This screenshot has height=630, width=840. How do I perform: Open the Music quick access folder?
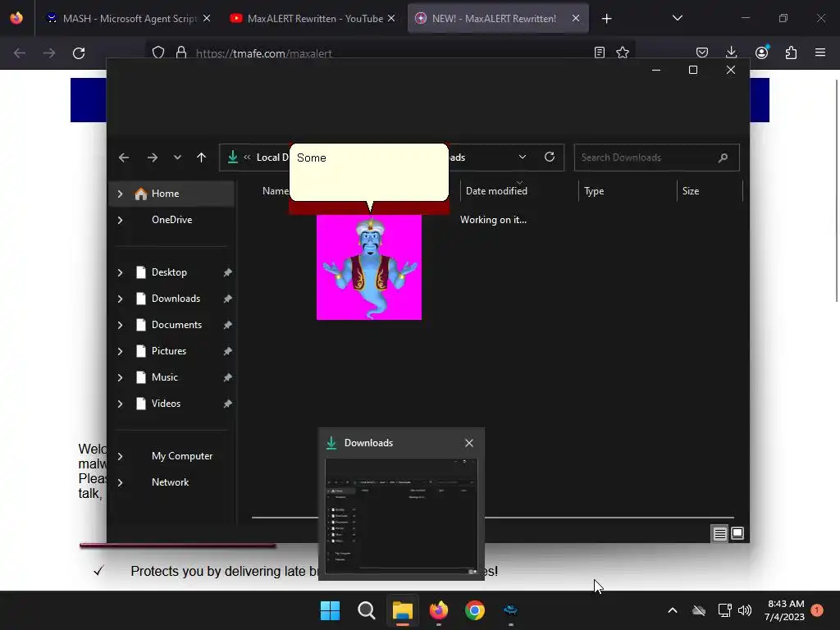coord(164,377)
